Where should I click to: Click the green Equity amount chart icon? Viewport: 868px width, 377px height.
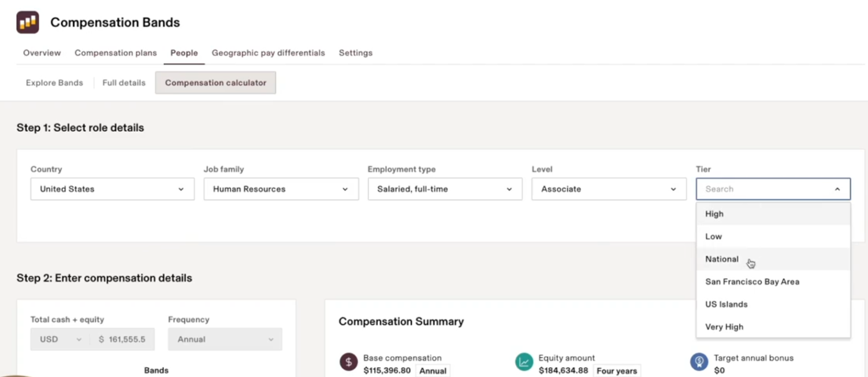[x=523, y=363]
